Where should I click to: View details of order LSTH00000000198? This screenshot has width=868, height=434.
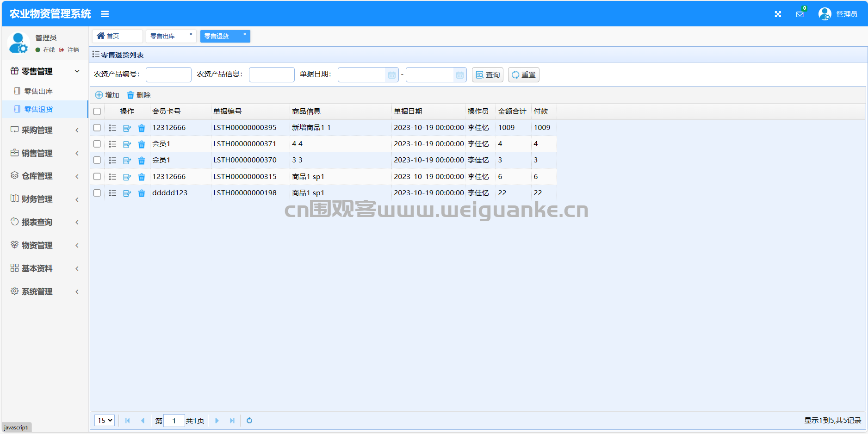coord(112,193)
